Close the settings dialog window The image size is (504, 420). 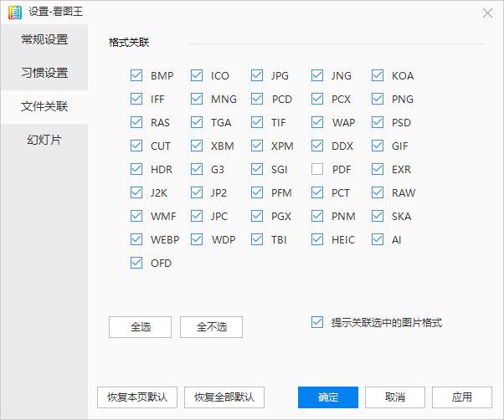tap(487, 13)
